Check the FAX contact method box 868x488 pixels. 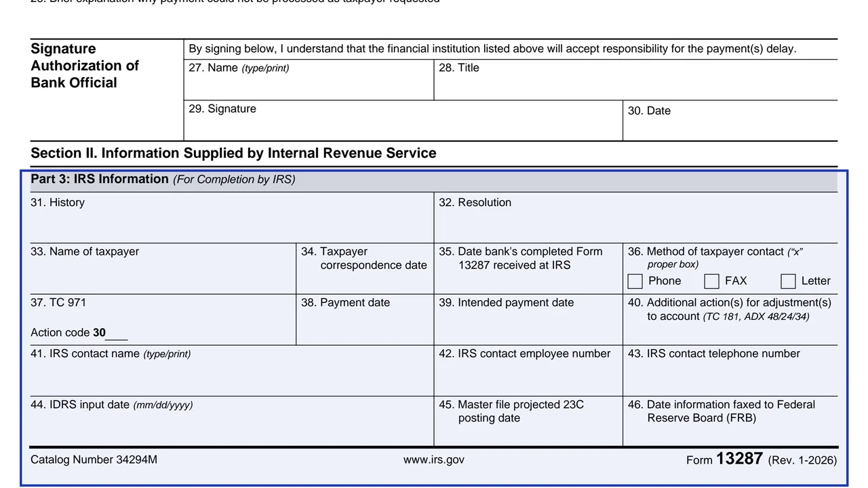click(x=711, y=281)
